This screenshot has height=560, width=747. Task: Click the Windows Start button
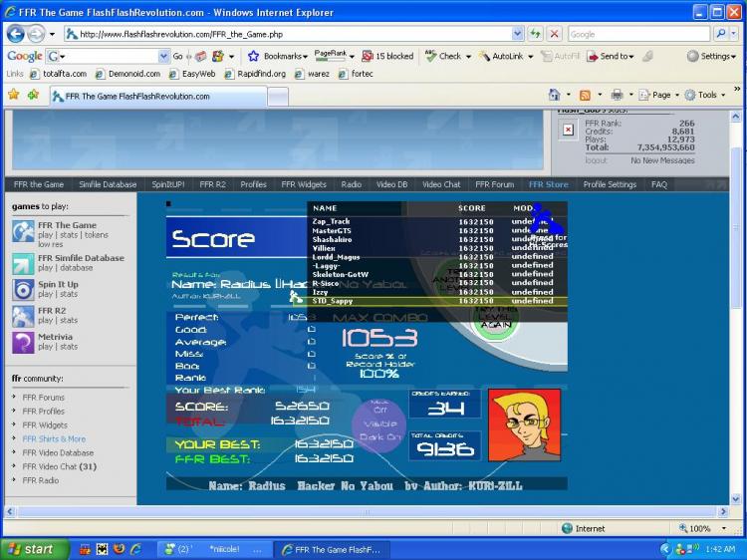(x=32, y=549)
